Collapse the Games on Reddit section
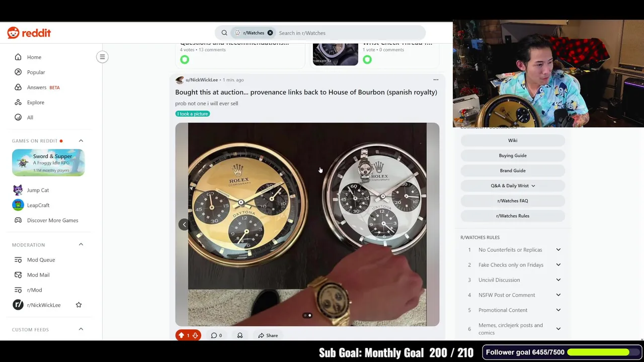Image resolution: width=644 pixels, height=362 pixels. 80,141
